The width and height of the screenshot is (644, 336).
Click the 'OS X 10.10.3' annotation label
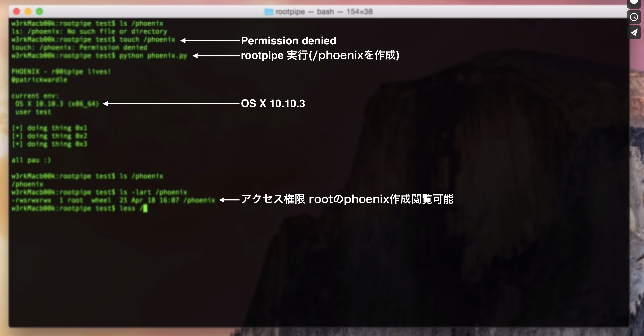[273, 103]
